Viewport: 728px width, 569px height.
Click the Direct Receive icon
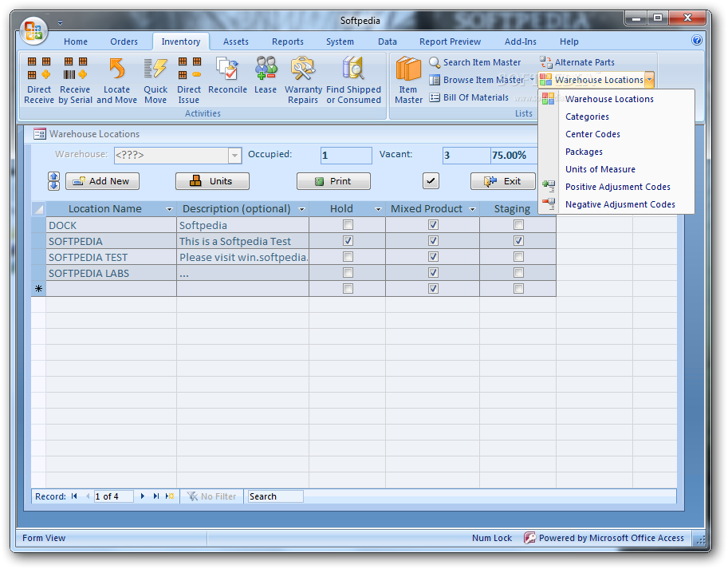(x=39, y=80)
